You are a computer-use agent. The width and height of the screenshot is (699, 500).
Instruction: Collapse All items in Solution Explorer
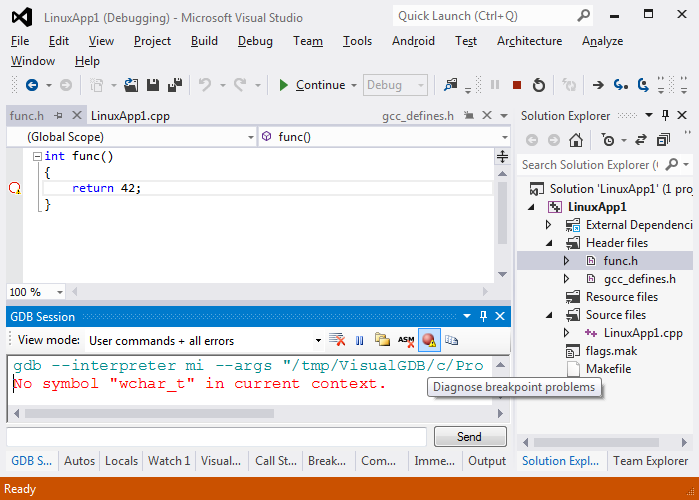663,140
